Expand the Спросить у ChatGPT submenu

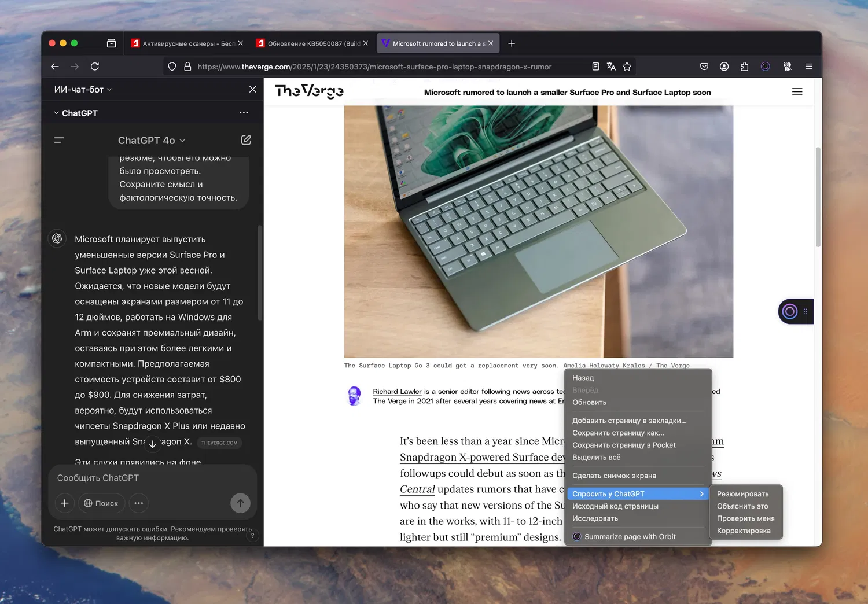[637, 494]
